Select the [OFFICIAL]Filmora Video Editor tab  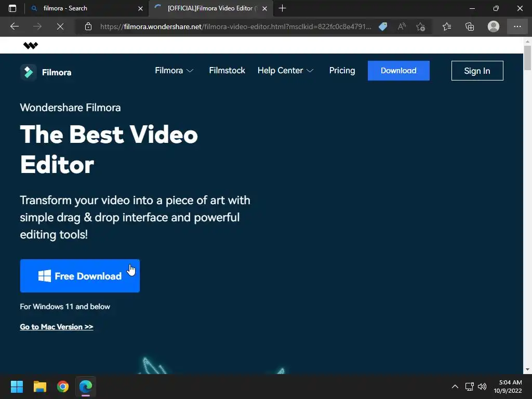[x=211, y=8]
